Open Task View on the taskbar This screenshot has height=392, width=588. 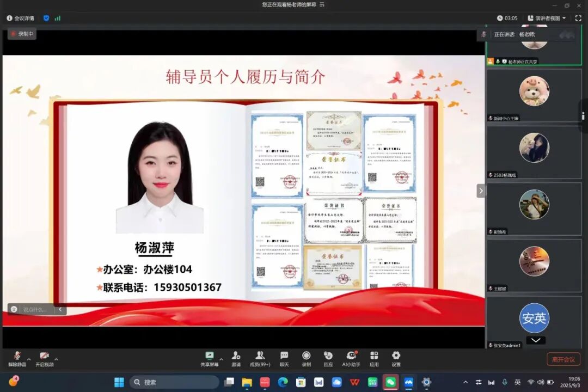point(229,382)
